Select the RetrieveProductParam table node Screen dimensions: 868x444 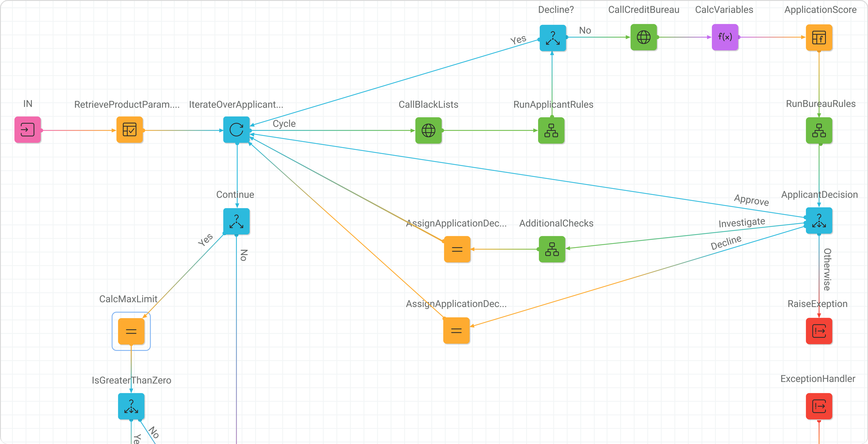pyautogui.click(x=130, y=130)
